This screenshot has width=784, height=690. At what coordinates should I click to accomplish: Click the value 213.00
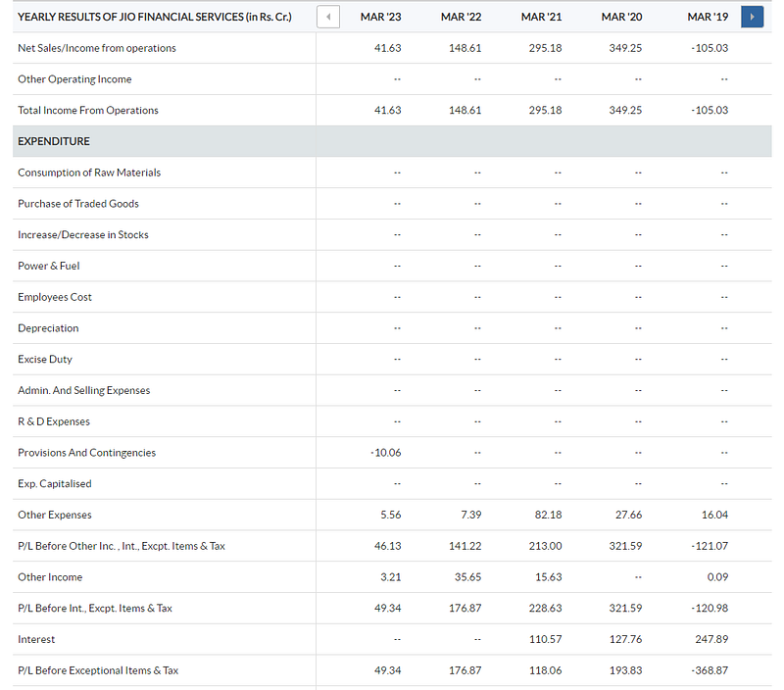tap(546, 546)
